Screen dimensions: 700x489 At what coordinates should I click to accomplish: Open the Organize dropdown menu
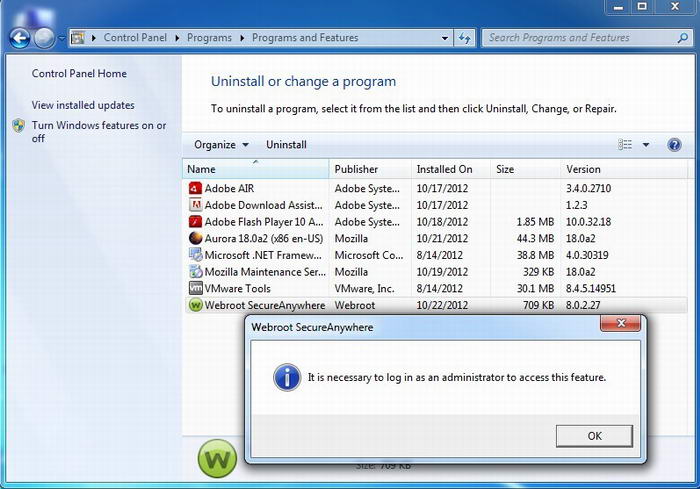click(221, 145)
